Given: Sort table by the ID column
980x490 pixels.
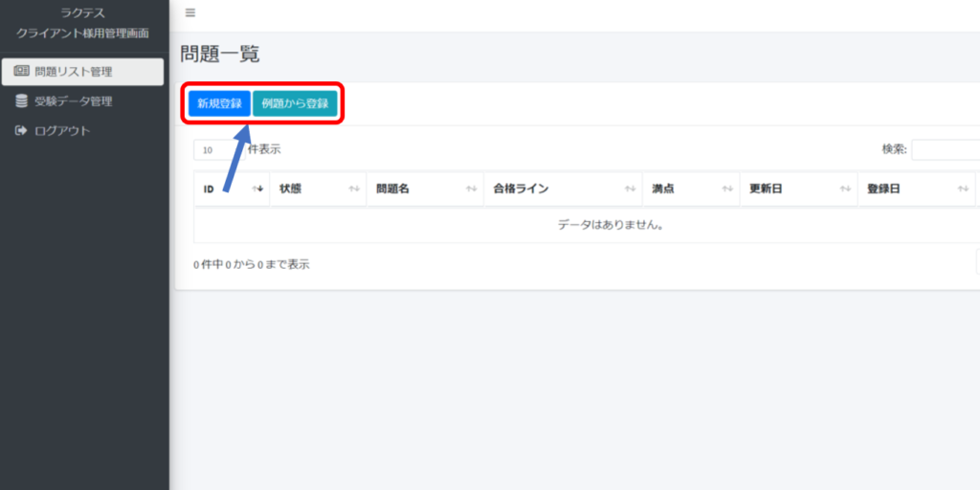Looking at the screenshot, I should pyautogui.click(x=232, y=189).
